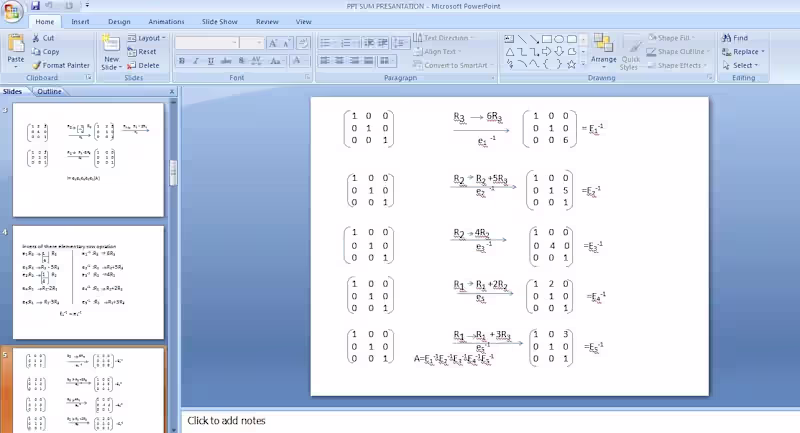Select the rectangle shape

546,39
